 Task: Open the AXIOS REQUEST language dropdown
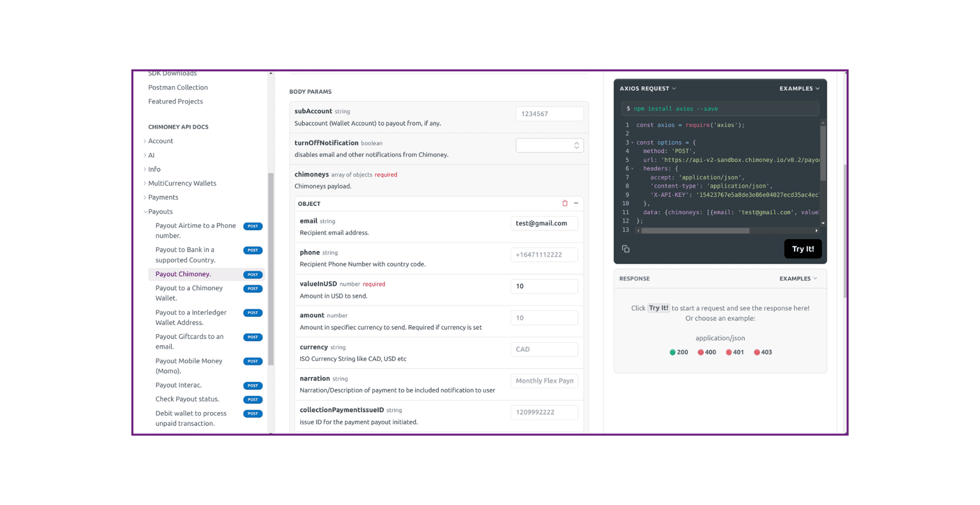648,89
